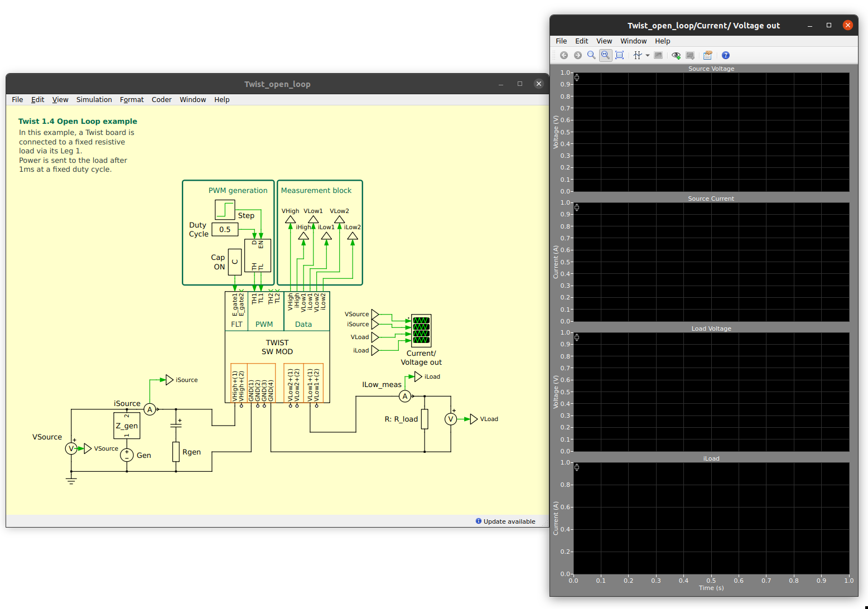Open File menu in Twist_open_loop window
Viewport: 868px width, 609px height.
click(17, 100)
